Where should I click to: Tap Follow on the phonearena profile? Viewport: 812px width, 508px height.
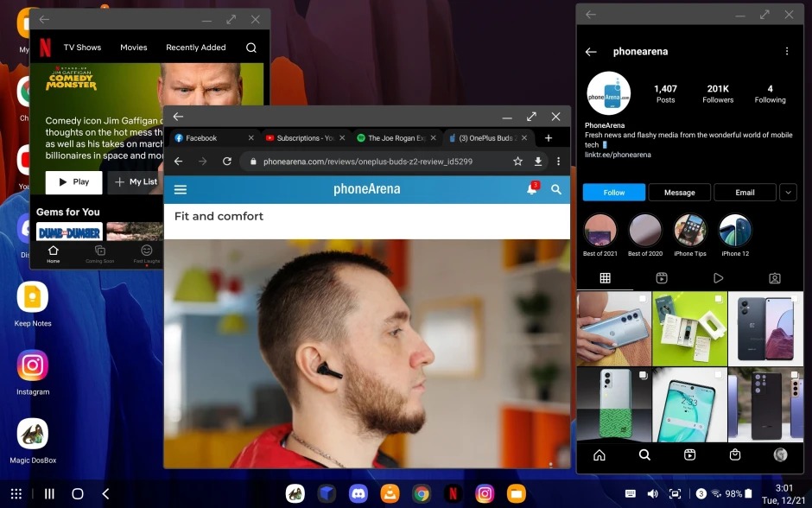[613, 192]
